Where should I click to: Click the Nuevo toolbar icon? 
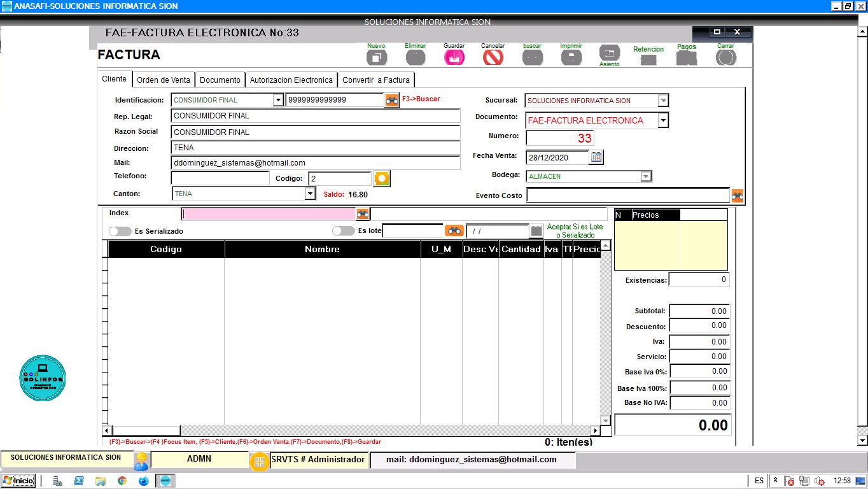point(376,57)
